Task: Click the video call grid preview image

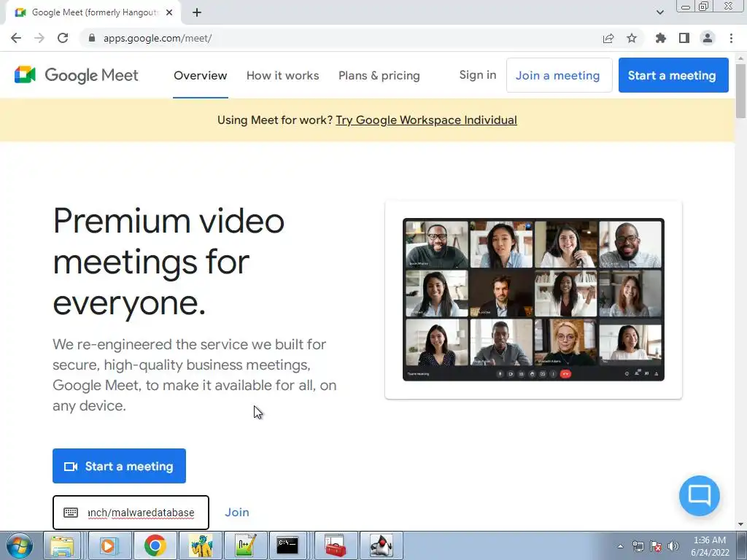Action: coord(533,300)
